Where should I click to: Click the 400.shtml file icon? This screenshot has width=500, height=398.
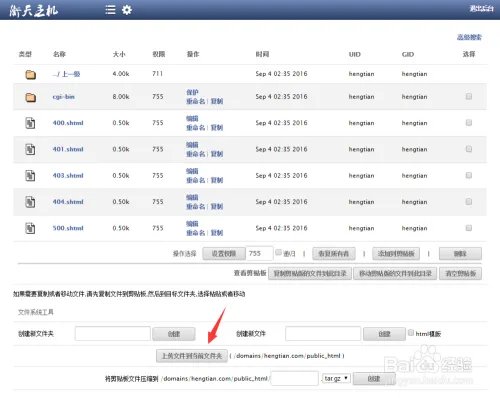coord(30,123)
